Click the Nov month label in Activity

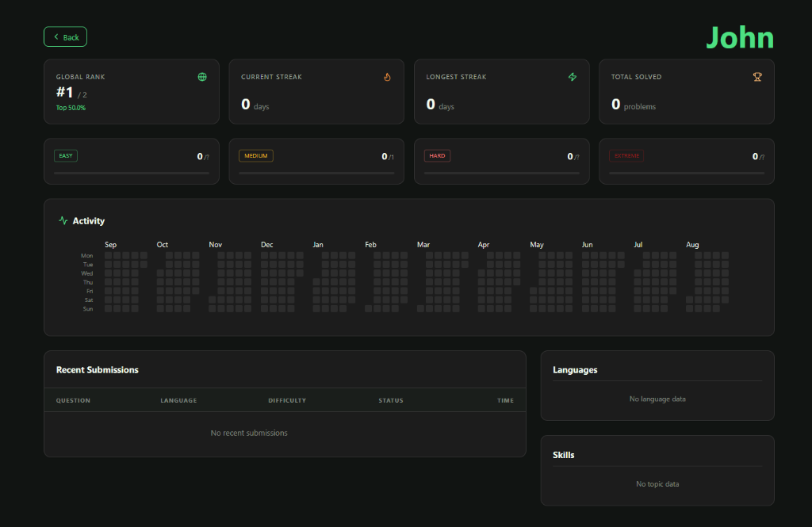(x=216, y=244)
